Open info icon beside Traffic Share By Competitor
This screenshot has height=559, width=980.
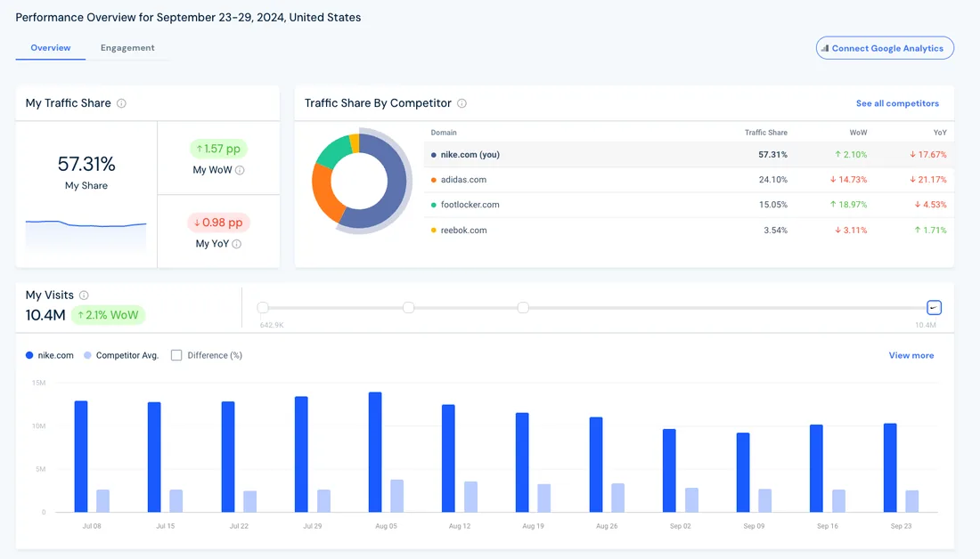461,103
